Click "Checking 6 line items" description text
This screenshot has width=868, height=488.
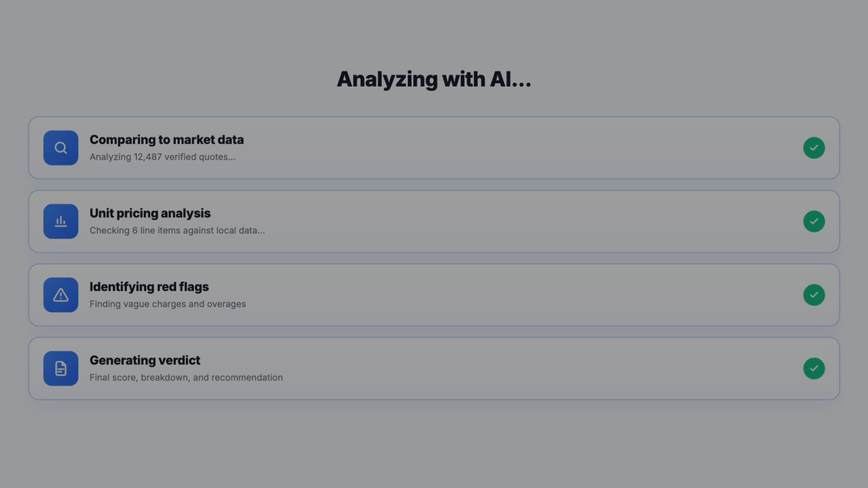click(177, 231)
